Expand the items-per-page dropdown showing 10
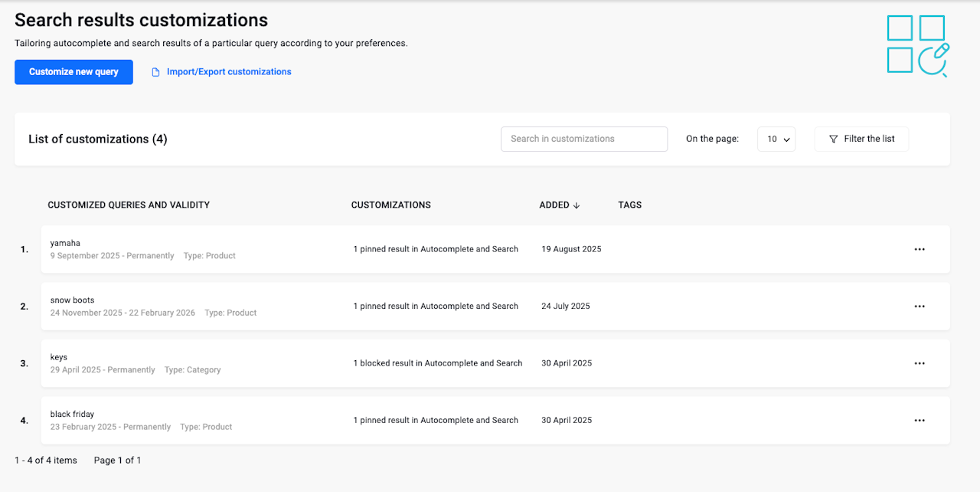Image resolution: width=980 pixels, height=492 pixels. tap(777, 139)
